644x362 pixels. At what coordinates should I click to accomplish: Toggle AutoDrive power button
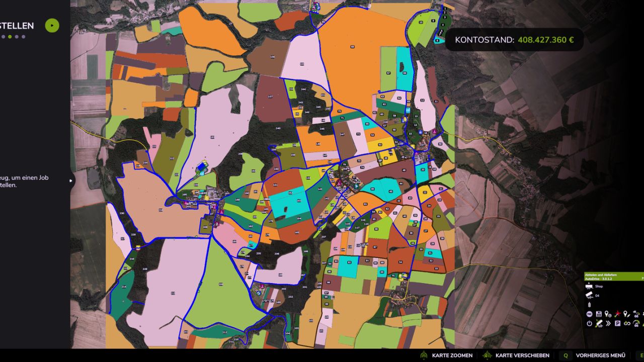pos(589,323)
